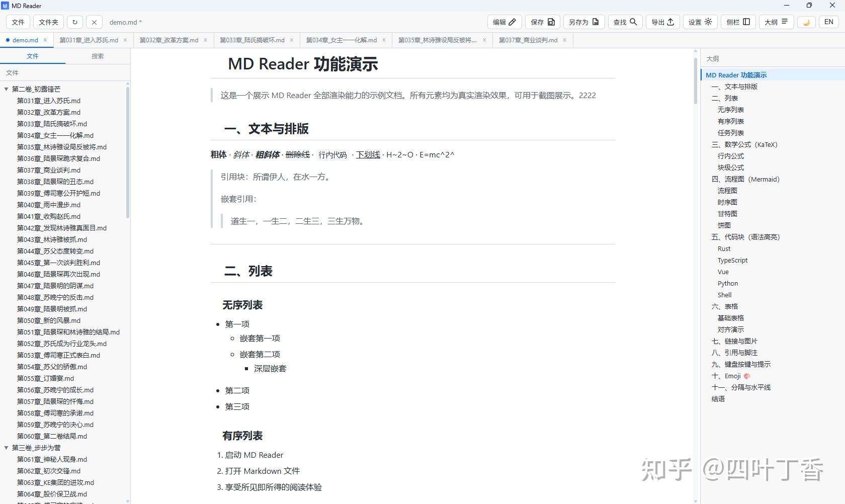The height and width of the screenshot is (504, 845).
Task: Jump to 甘特图 in outline
Action: point(727,214)
